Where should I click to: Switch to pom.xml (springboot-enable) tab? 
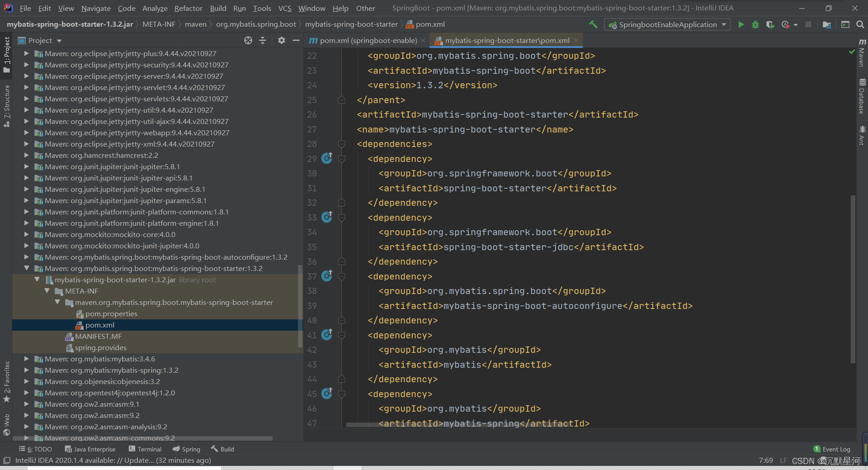pyautogui.click(x=368, y=40)
